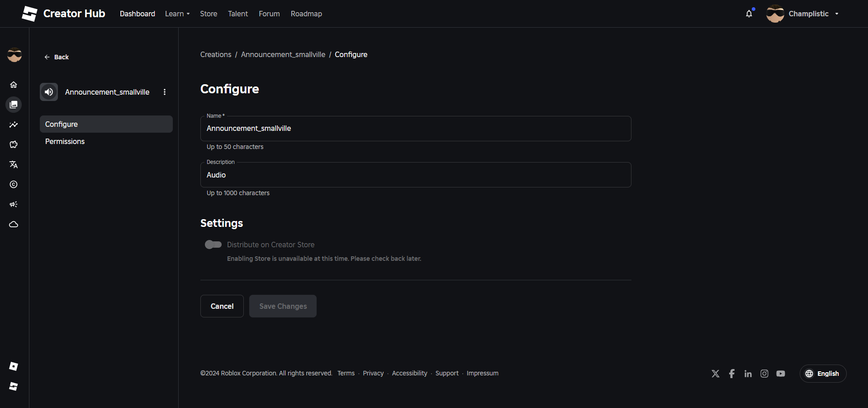Image resolution: width=868 pixels, height=408 pixels.
Task: Select the Permissions sidebar tab
Action: [x=65, y=141]
